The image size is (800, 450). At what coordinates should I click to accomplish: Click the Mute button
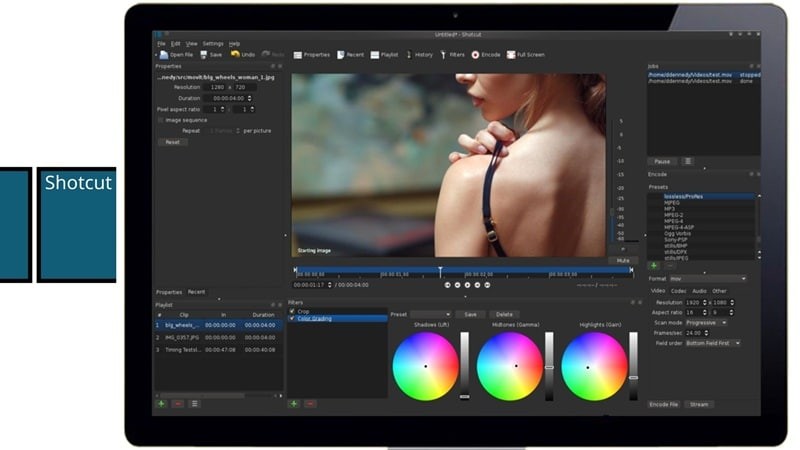[x=623, y=260]
